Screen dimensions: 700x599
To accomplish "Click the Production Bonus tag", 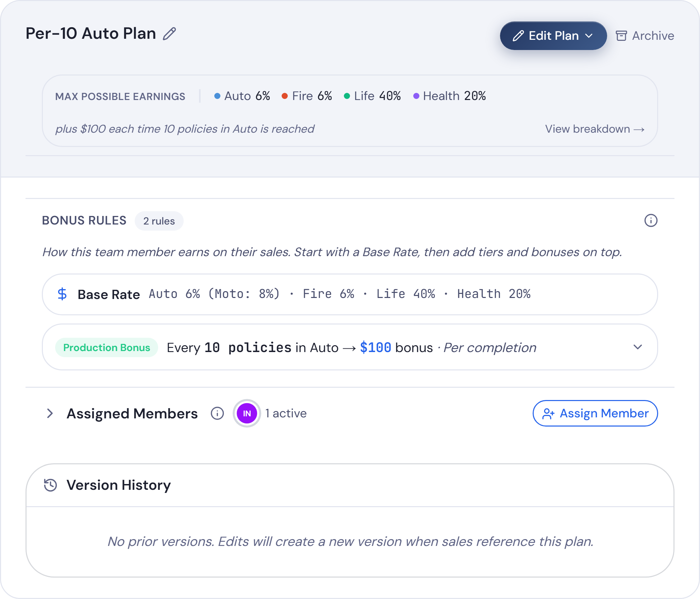I will [106, 347].
